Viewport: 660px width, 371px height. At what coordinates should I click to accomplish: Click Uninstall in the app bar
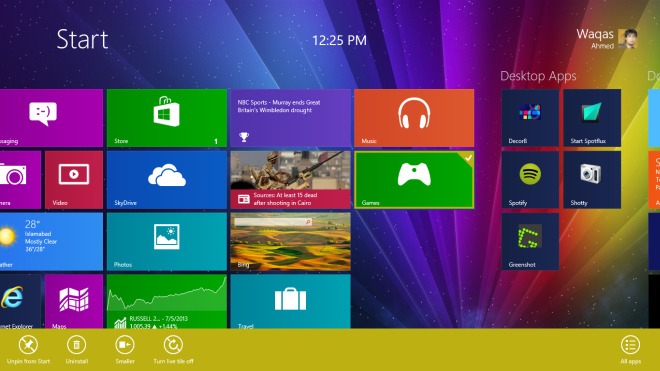(x=77, y=350)
